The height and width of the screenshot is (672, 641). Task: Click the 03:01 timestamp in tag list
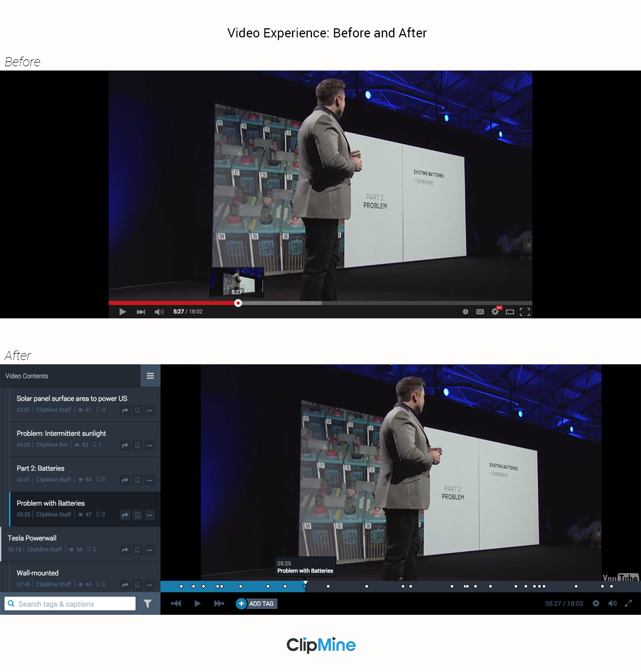pos(24,410)
